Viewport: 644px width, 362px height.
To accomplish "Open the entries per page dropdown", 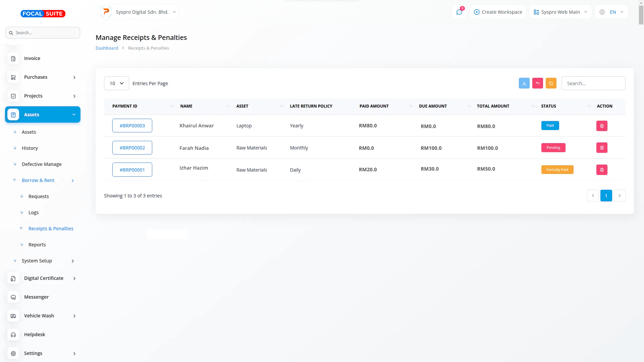I will coord(116,83).
